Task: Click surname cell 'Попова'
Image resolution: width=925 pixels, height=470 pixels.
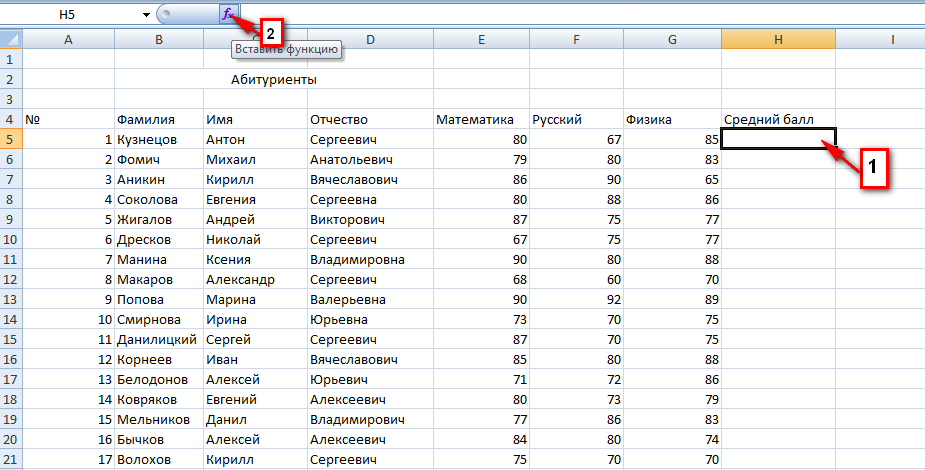Action: [x=159, y=300]
